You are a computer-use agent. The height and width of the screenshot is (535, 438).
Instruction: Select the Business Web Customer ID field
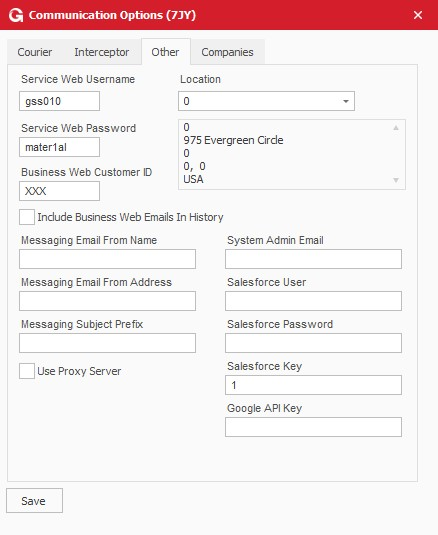[59, 191]
